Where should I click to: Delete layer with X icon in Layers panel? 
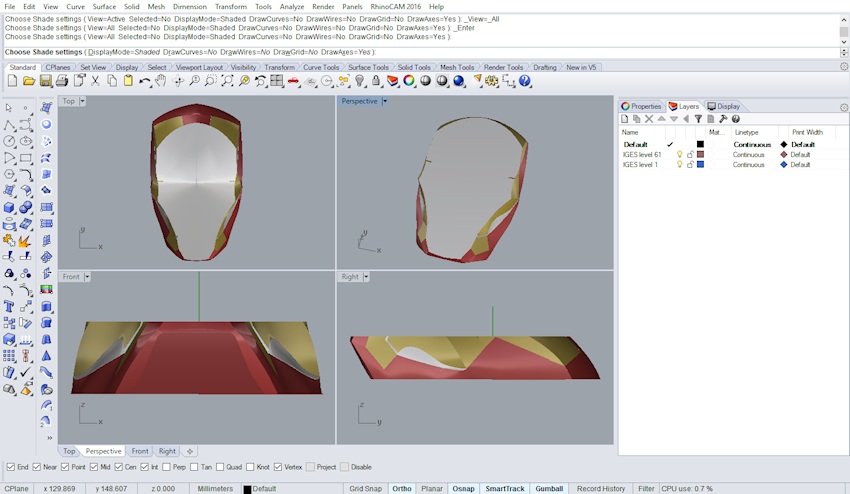tap(649, 119)
